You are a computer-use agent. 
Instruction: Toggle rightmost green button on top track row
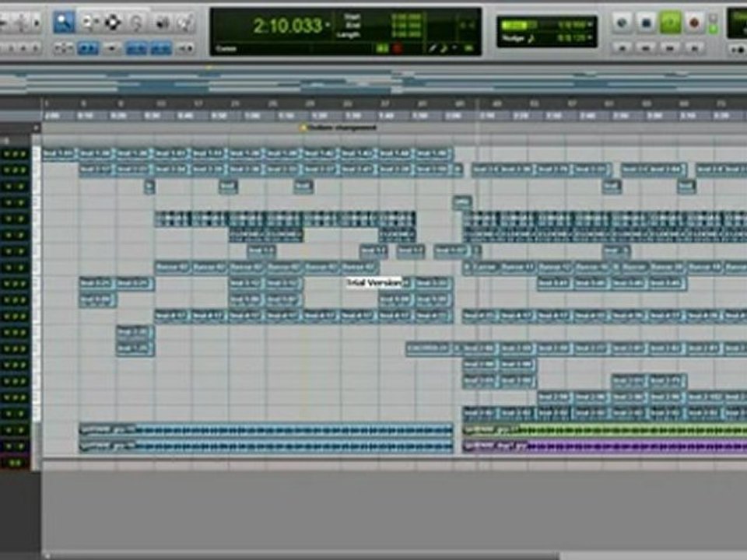pos(23,154)
